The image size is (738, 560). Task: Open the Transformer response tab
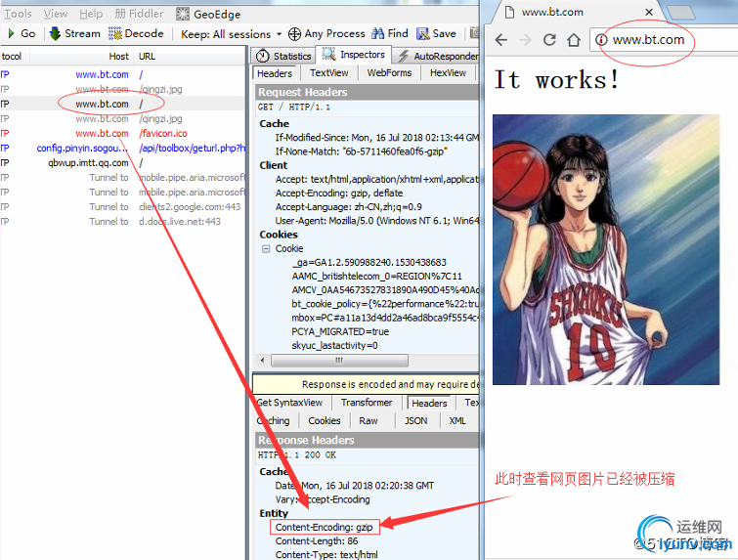point(367,403)
